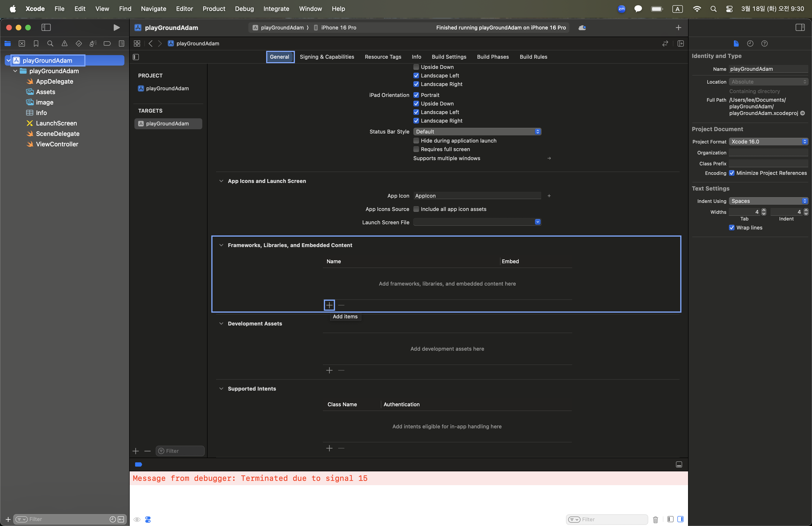812x526 pixels.
Task: Open the Status Bar Style dropdown
Action: pyautogui.click(x=477, y=131)
